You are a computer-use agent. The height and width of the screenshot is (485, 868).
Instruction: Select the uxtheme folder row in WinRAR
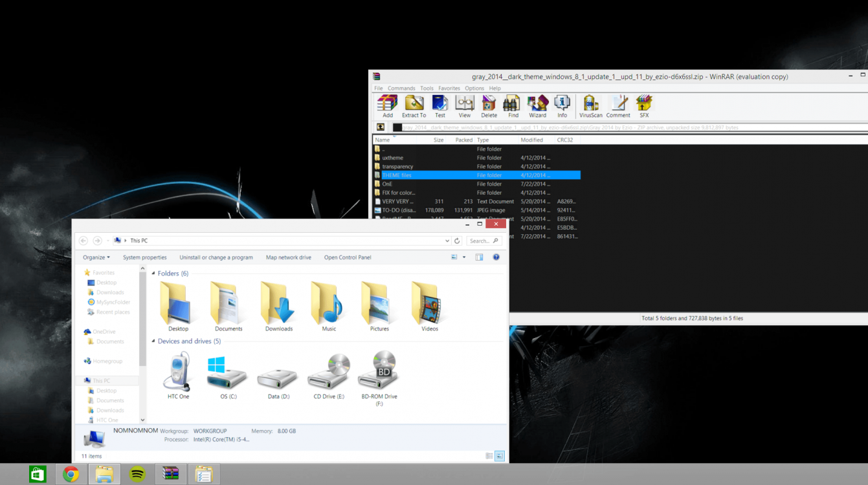pos(476,158)
